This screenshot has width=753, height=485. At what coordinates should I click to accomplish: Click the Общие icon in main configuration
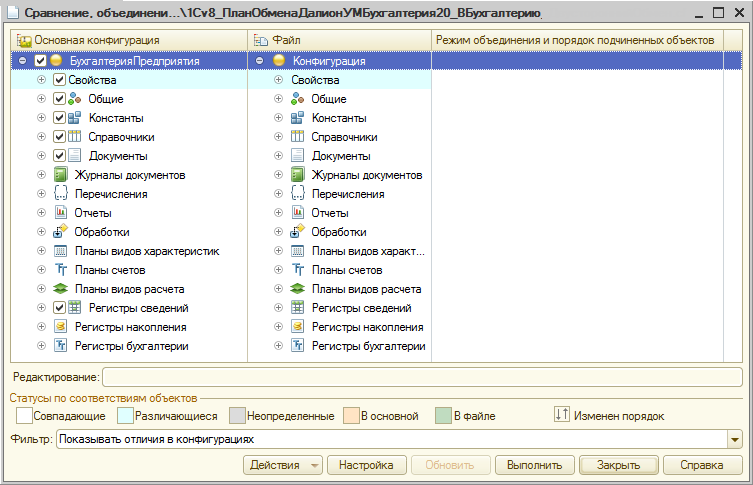74,99
